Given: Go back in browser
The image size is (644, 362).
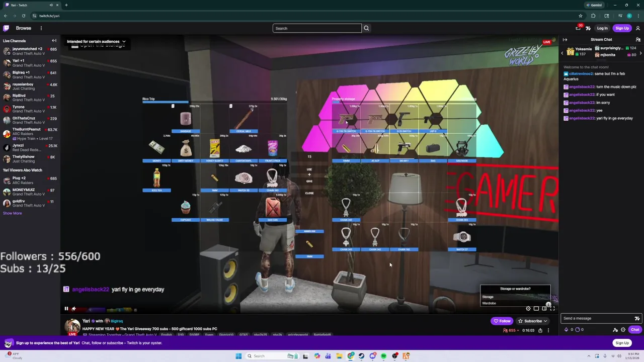Looking at the screenshot, I should click(x=6, y=16).
